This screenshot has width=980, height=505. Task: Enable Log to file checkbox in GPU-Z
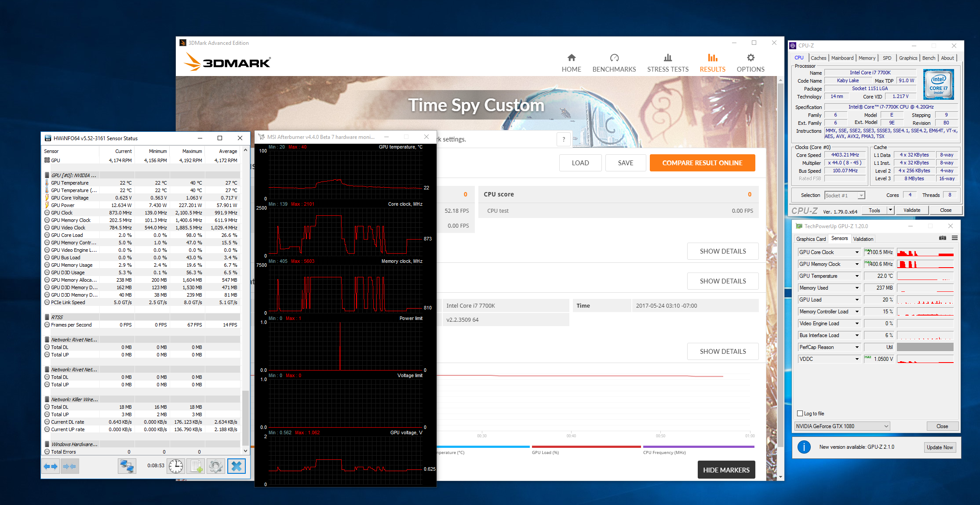pyautogui.click(x=800, y=414)
